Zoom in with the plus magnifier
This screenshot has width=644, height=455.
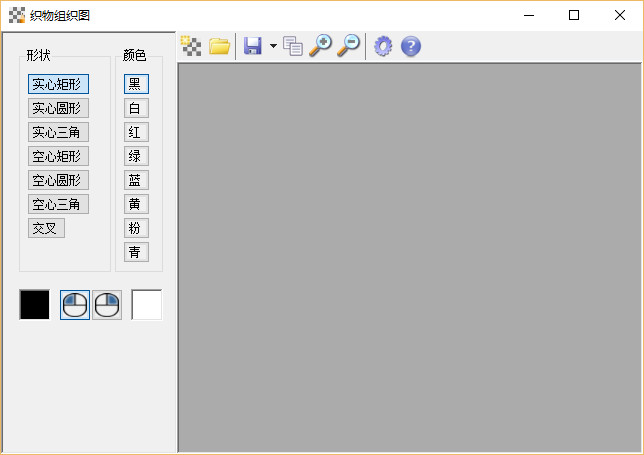pos(321,46)
